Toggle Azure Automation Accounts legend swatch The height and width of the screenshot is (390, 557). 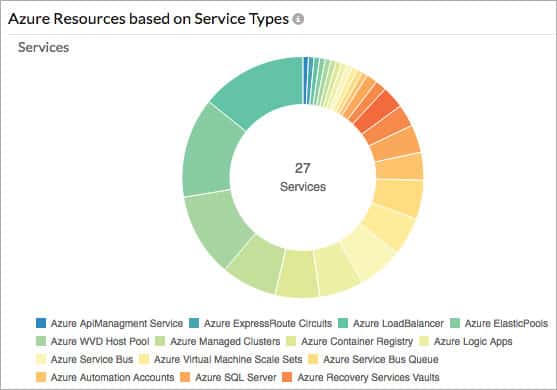41,377
